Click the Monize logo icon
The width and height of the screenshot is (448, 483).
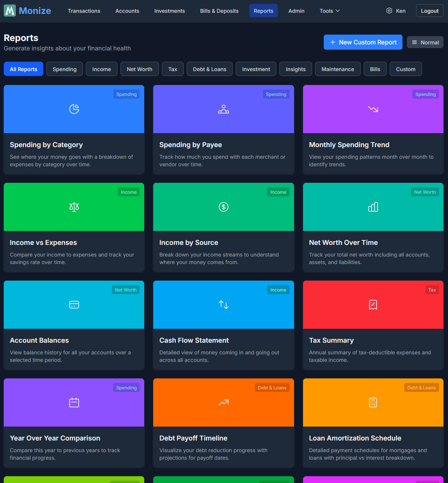tap(10, 11)
